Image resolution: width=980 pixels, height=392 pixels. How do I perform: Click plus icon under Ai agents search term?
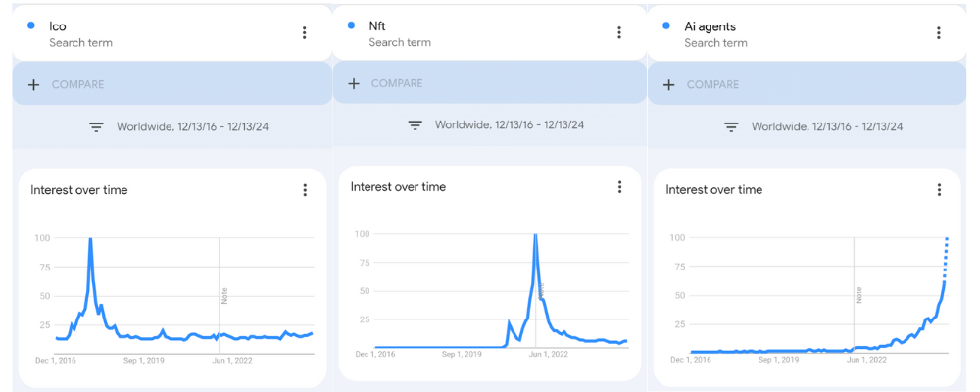(668, 85)
